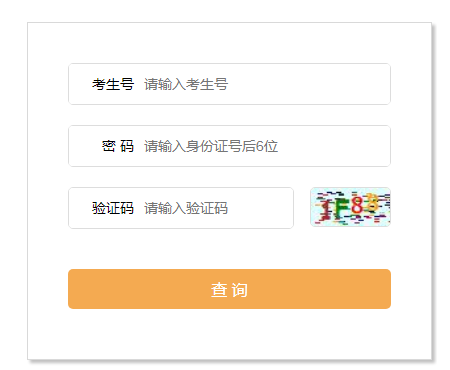Click placeholder text 请输入验证码

click(186, 208)
